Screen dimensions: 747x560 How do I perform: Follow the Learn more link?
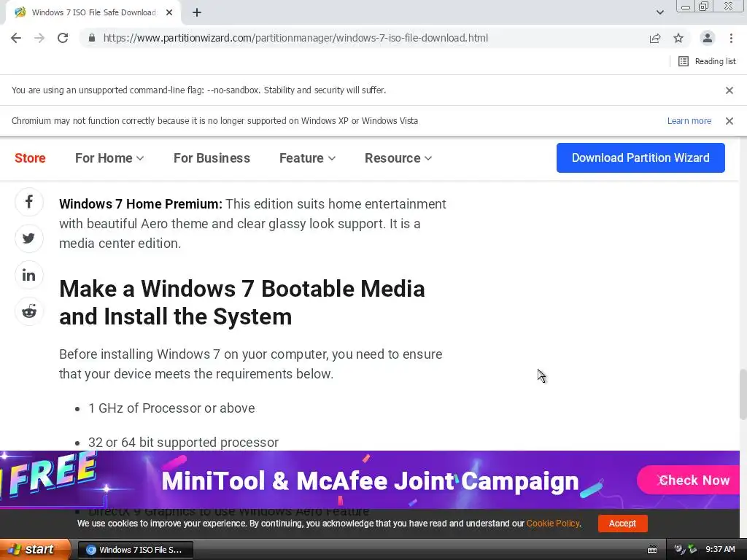(689, 121)
